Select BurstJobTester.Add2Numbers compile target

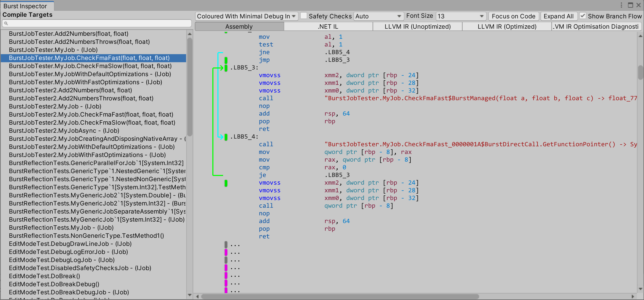pos(69,33)
